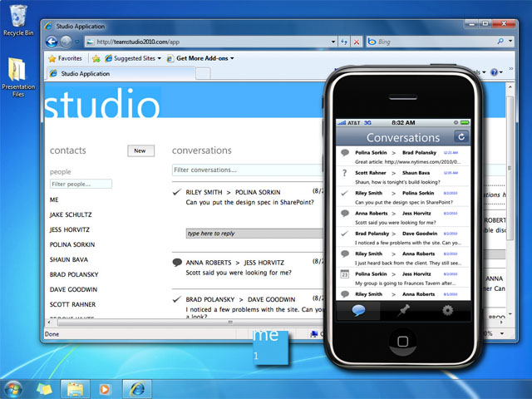Click the Windows Start orb
Image resolution: width=532 pixels, height=399 pixels.
pyautogui.click(x=13, y=388)
